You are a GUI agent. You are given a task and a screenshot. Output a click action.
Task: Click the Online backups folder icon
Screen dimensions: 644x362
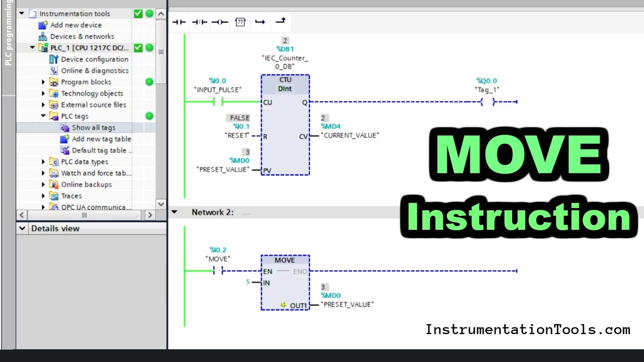[54, 185]
